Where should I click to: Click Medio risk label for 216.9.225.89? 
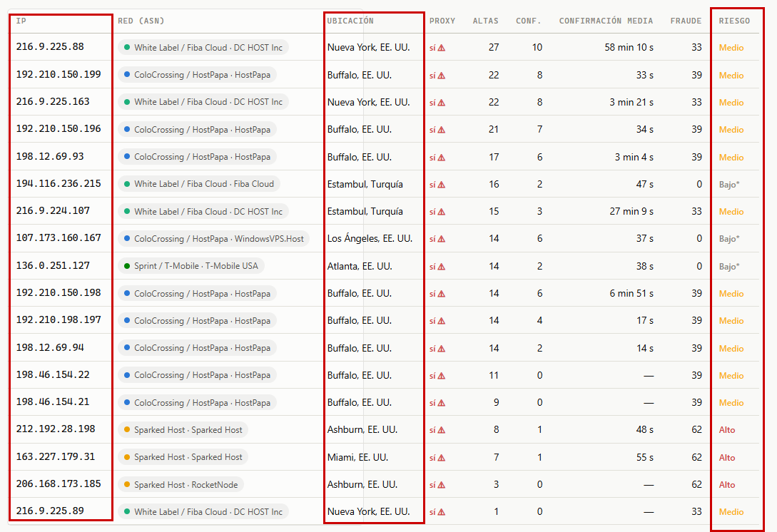(731, 512)
